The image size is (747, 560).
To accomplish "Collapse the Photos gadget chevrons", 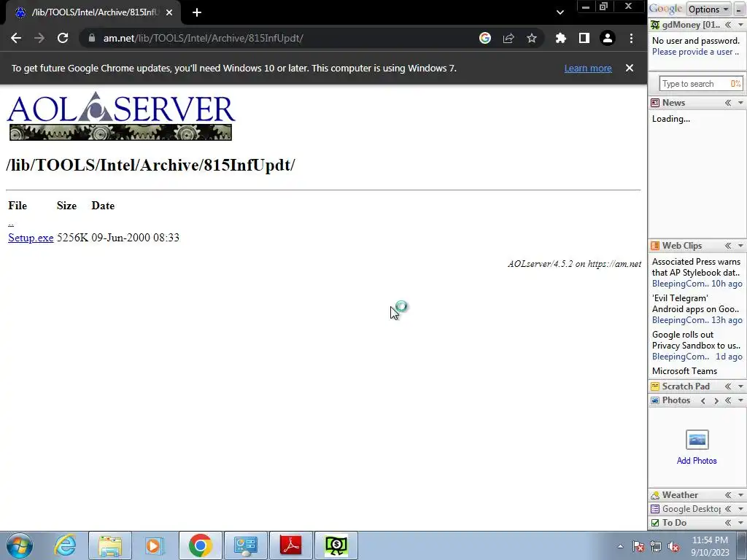I will pos(728,400).
